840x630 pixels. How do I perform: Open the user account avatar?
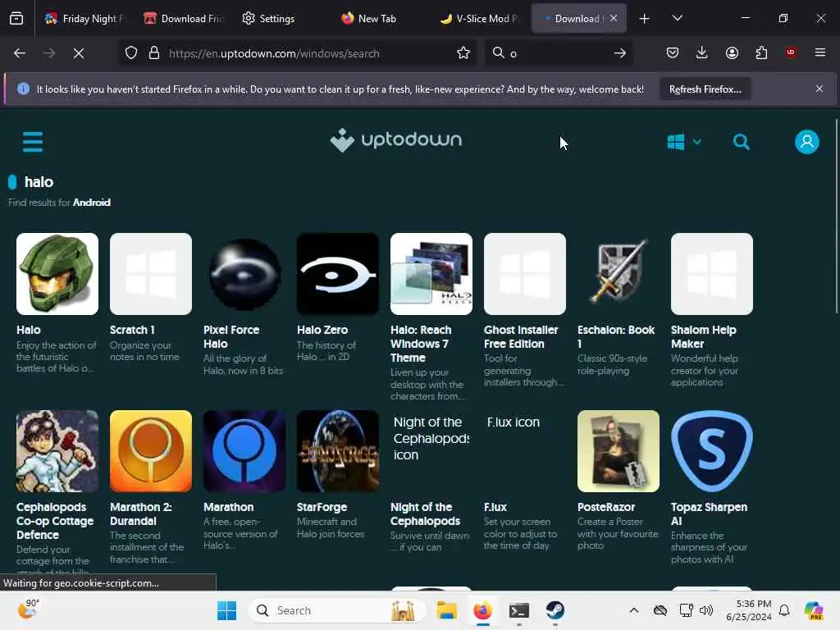pyautogui.click(x=807, y=142)
